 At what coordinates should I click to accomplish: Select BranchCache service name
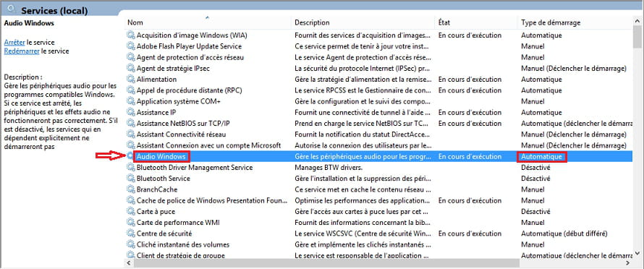pyautogui.click(x=157, y=189)
